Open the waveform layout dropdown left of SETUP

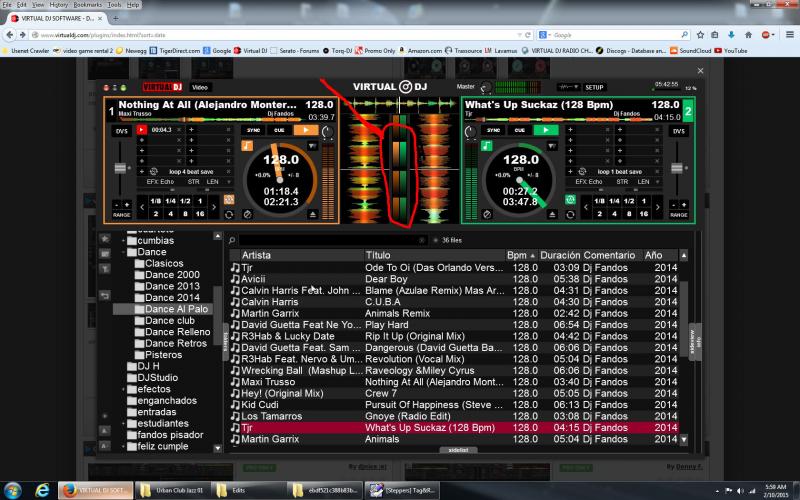pos(568,87)
